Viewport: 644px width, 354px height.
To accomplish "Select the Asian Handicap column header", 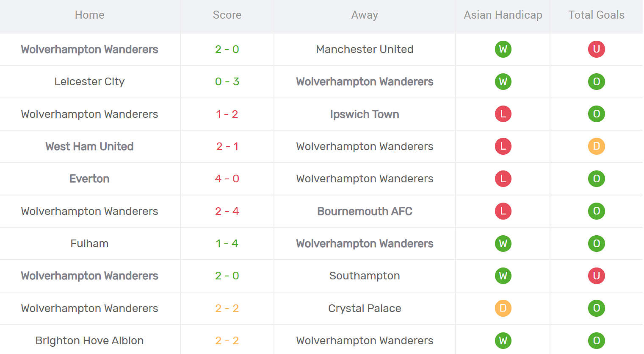I will pos(503,15).
